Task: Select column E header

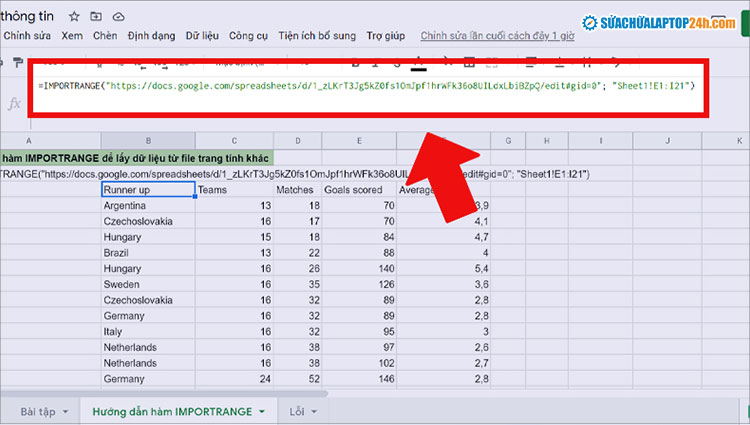Action: point(359,141)
